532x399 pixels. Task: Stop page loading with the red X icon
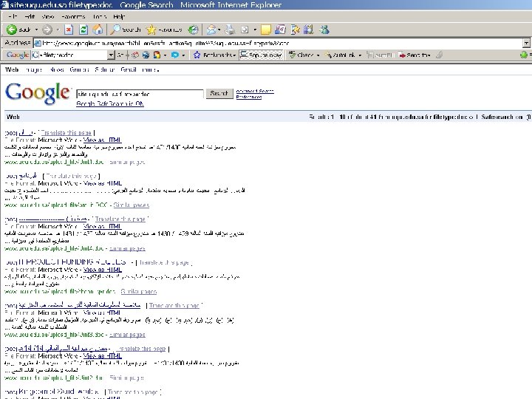pos(69,30)
